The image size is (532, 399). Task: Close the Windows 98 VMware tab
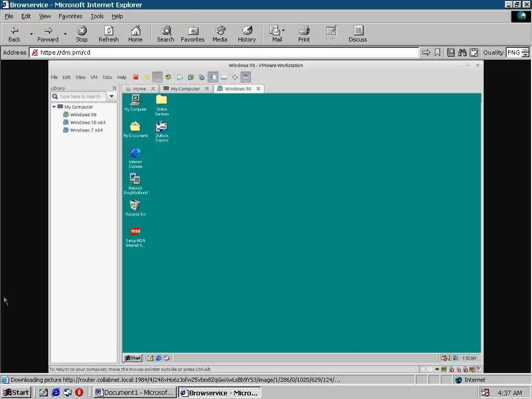pos(259,88)
